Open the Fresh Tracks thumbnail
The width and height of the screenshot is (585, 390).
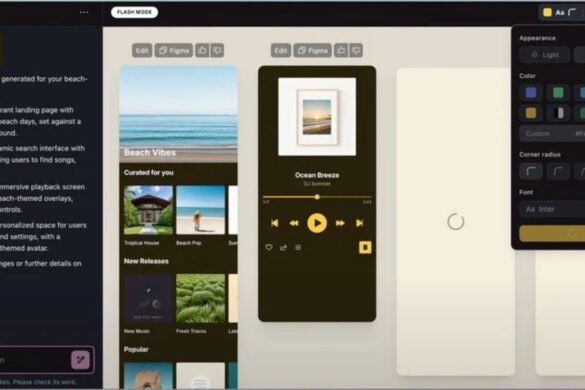(201, 298)
